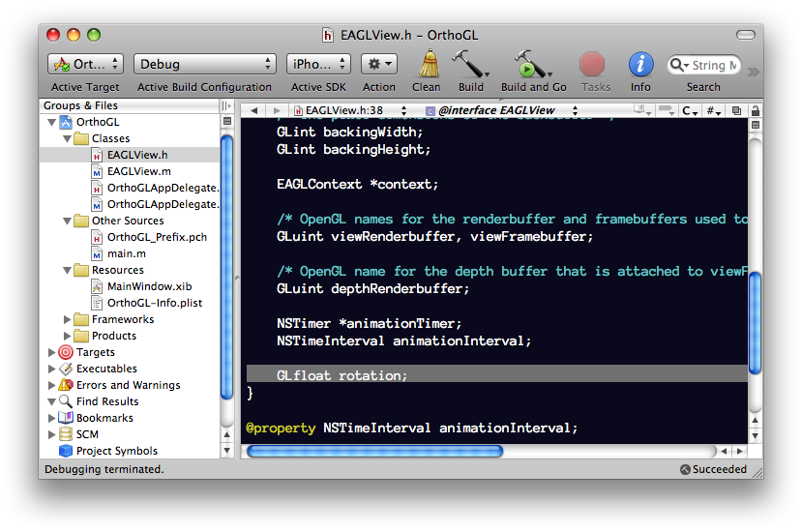Click the Succeeded build status
The width and height of the screenshot is (802, 532).
click(x=714, y=469)
